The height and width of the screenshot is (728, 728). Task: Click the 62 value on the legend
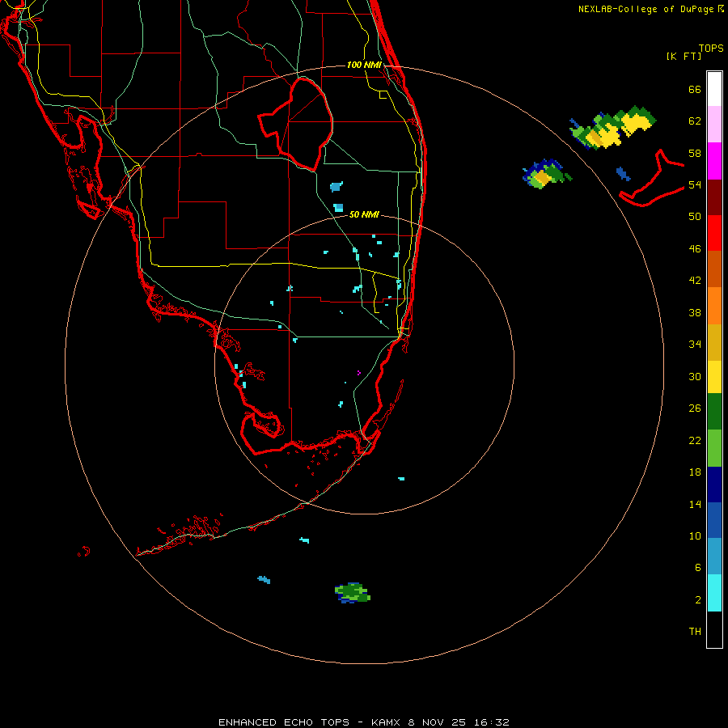click(695, 121)
